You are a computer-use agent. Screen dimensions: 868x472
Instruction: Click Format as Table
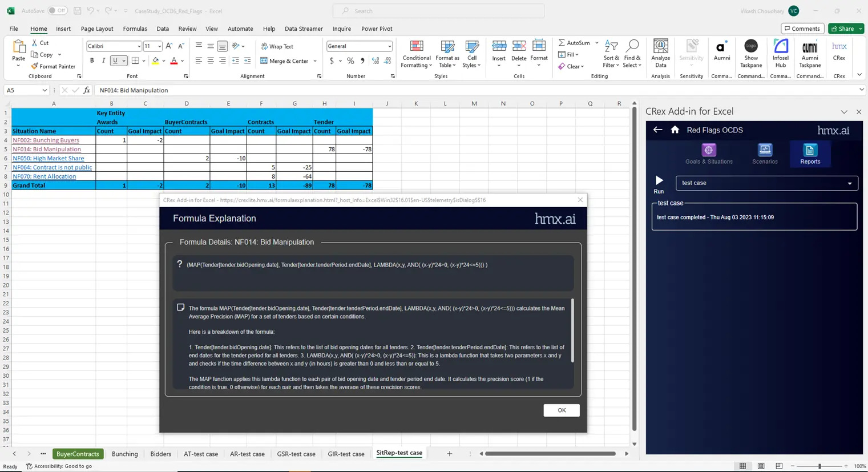click(x=447, y=54)
